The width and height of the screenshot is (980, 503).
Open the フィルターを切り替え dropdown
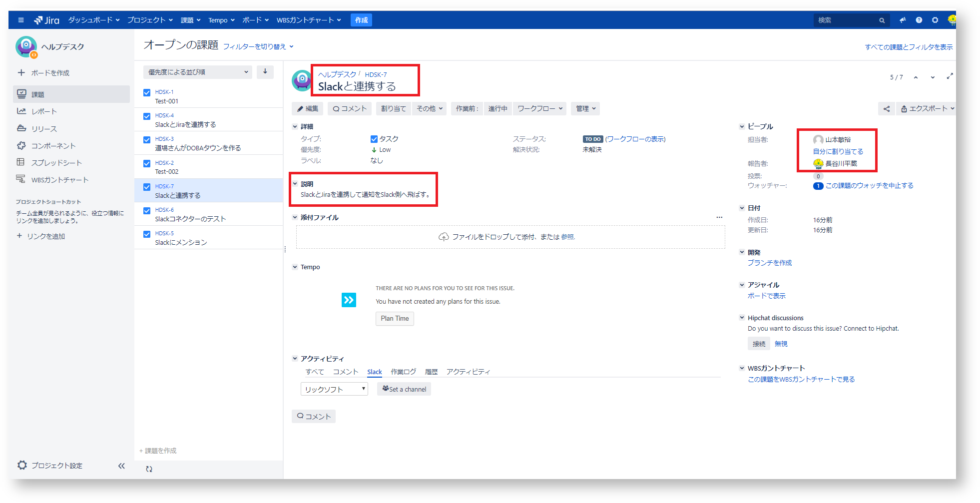click(258, 46)
